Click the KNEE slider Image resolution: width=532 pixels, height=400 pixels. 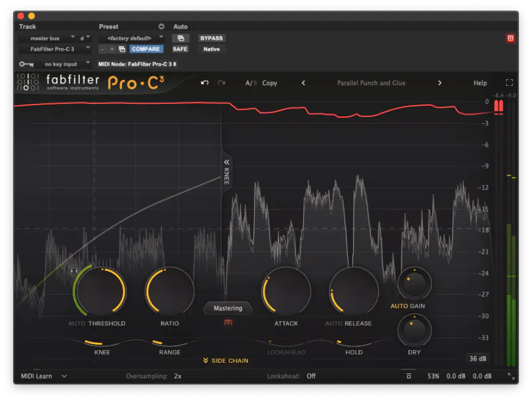point(102,343)
